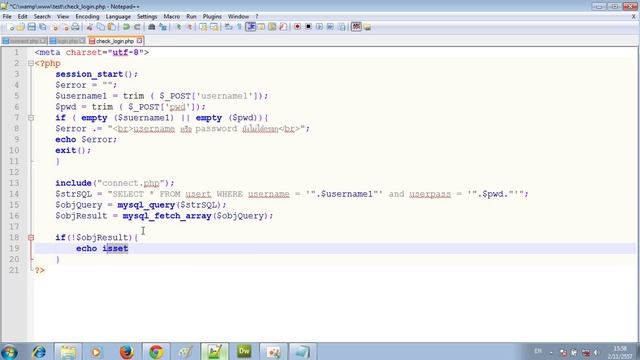The image size is (640, 360).
Task: Open Google Chrome from the taskbar
Action: point(156,351)
